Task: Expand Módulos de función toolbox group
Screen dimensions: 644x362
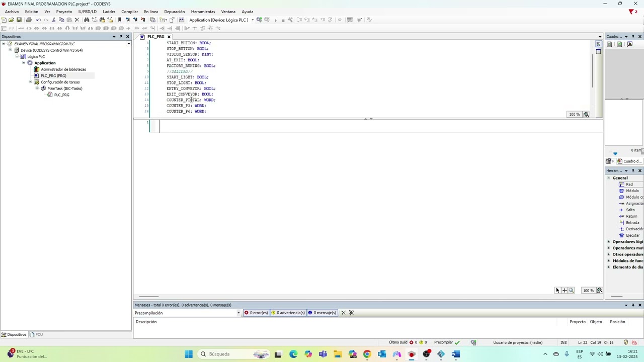Action: 609,261
